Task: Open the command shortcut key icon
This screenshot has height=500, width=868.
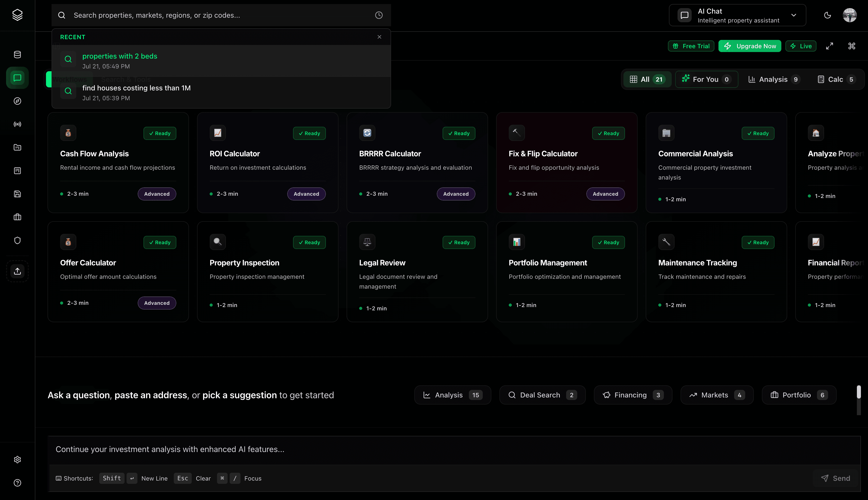Action: [x=852, y=46]
